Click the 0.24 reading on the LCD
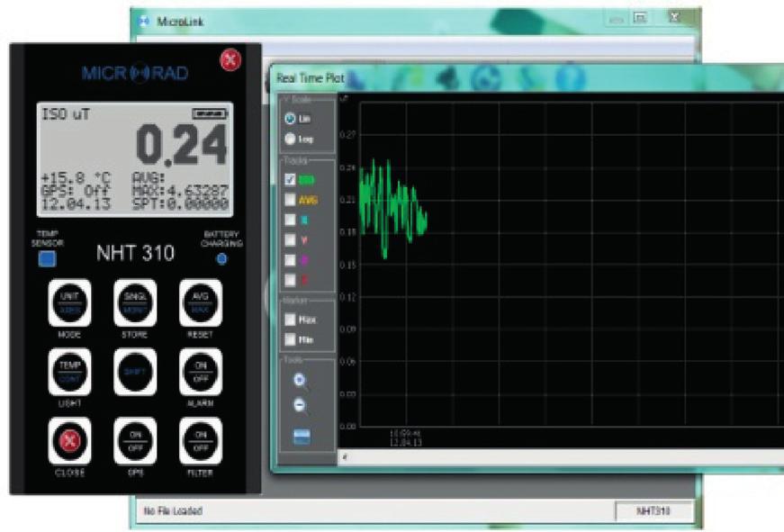Image resolution: width=784 pixels, height=532 pixels. click(x=182, y=145)
